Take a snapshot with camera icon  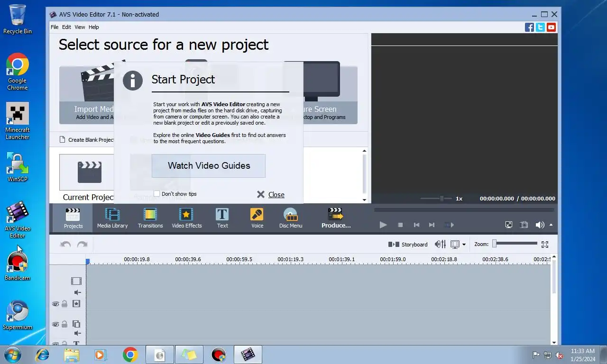pos(524,225)
